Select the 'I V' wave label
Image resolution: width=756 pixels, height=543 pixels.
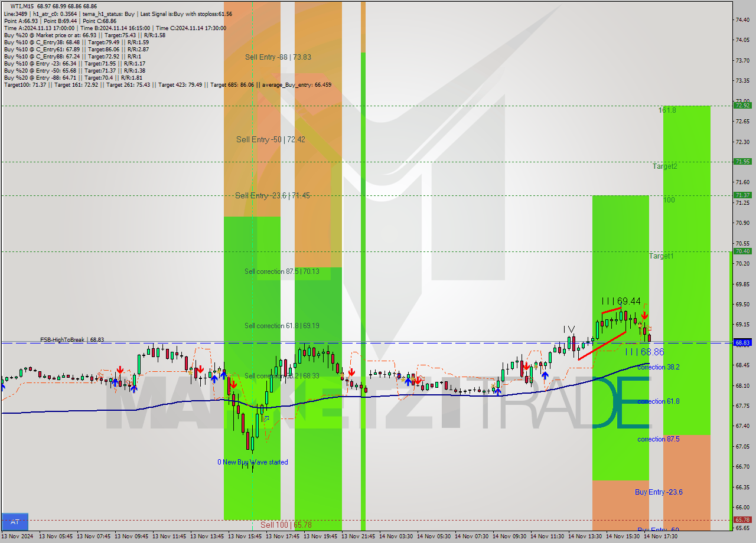(569, 329)
